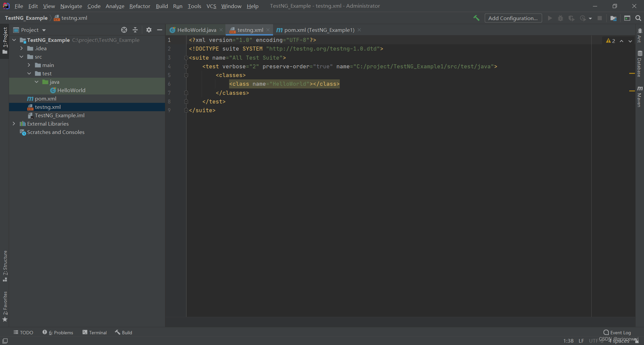Viewport: 644px width, 345px height.
Task: Open the TODO tool window
Action: click(x=23, y=332)
